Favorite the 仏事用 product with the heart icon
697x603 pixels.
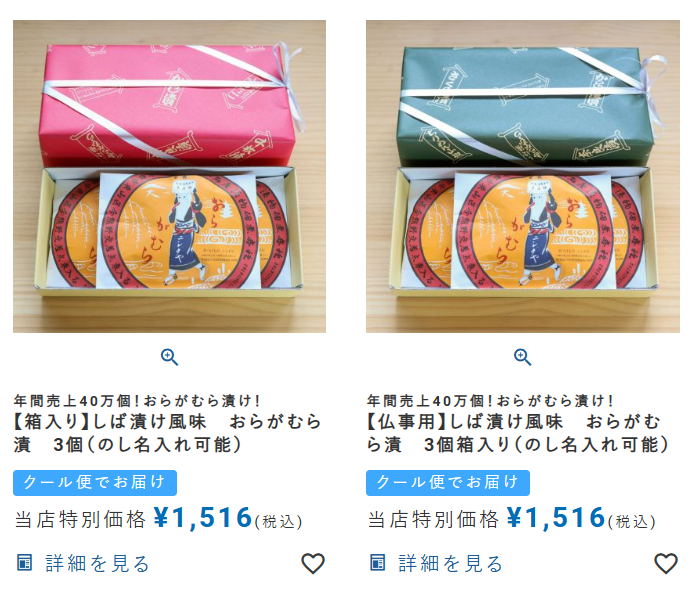pyautogui.click(x=666, y=563)
